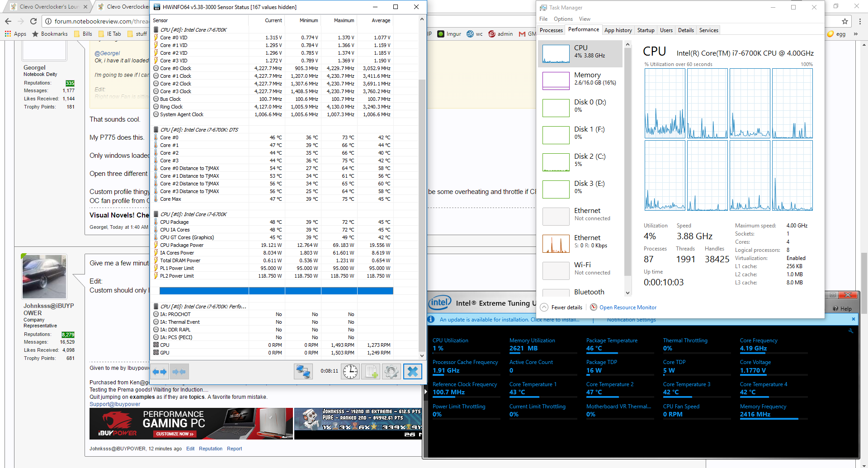Image resolution: width=868 pixels, height=468 pixels.
Task: Reset the HWiNFO clock timer button
Action: 350,372
